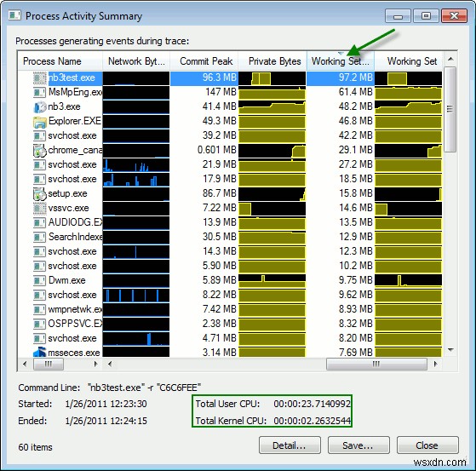Sort by Private Bytes column header
The height and width of the screenshot is (471, 476).
tap(272, 61)
